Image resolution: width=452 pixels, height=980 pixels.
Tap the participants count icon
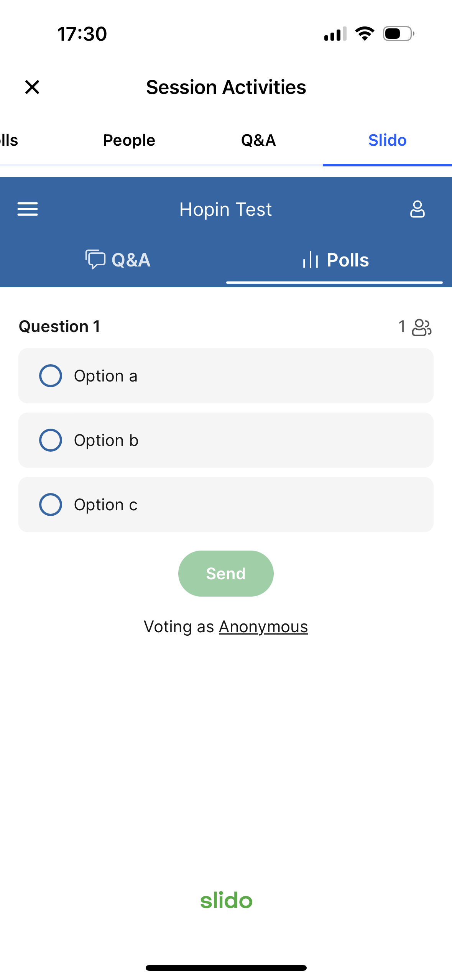tap(421, 327)
